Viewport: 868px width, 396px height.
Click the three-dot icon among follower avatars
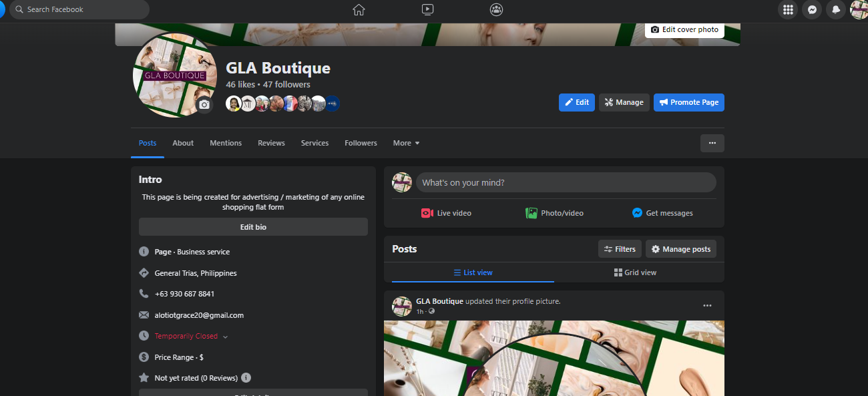[332, 104]
